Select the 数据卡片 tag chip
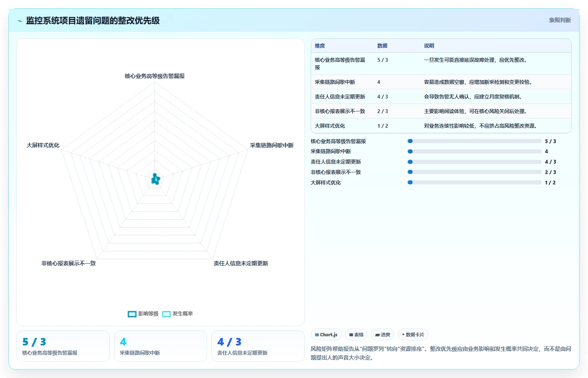588x378 pixels. click(413, 335)
